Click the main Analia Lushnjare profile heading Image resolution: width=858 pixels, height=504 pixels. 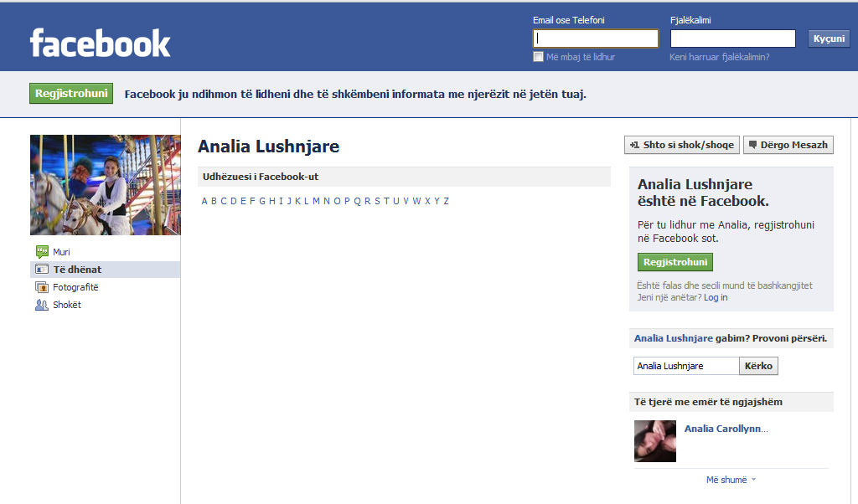click(269, 146)
